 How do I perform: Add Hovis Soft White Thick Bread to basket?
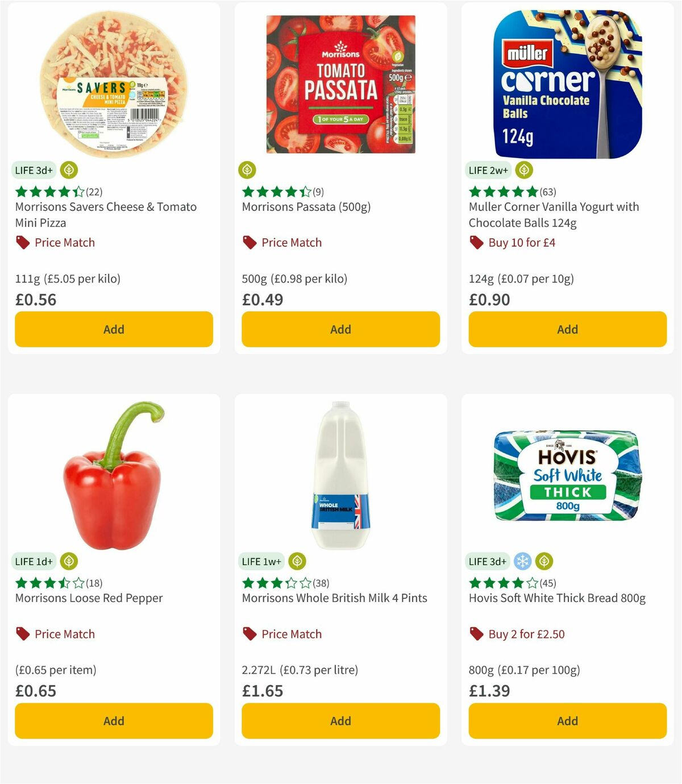[x=567, y=720]
